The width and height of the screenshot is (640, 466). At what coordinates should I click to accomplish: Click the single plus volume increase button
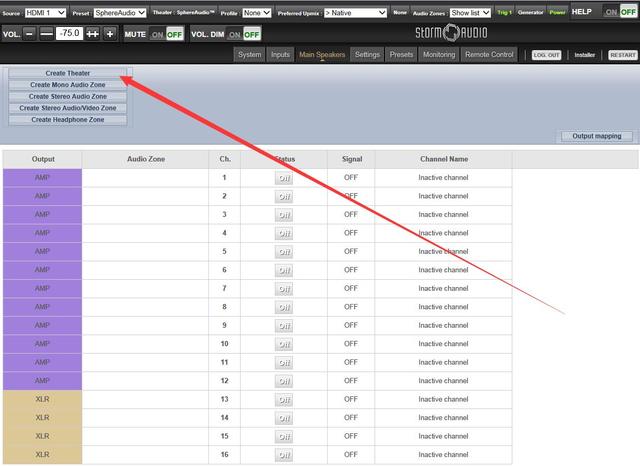point(109,33)
